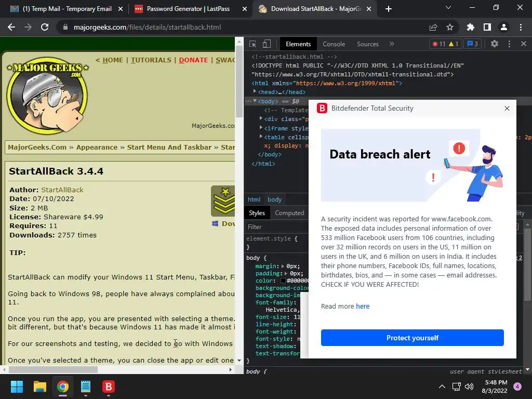
Task: Click the share page icon in address bar
Action: pyautogui.click(x=433, y=27)
